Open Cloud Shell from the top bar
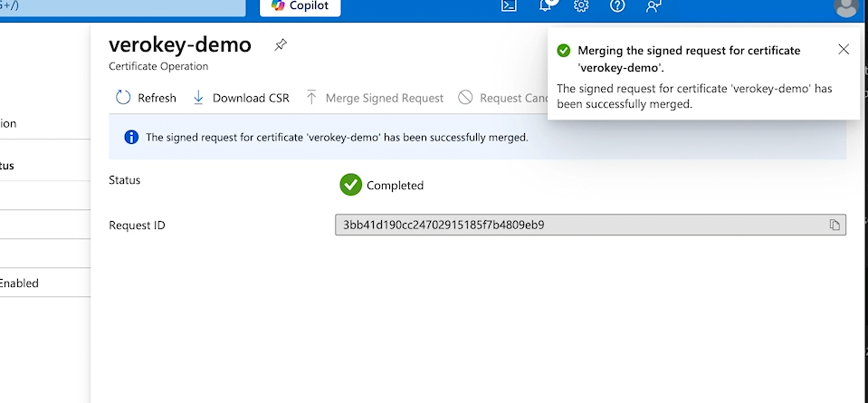 tap(510, 5)
